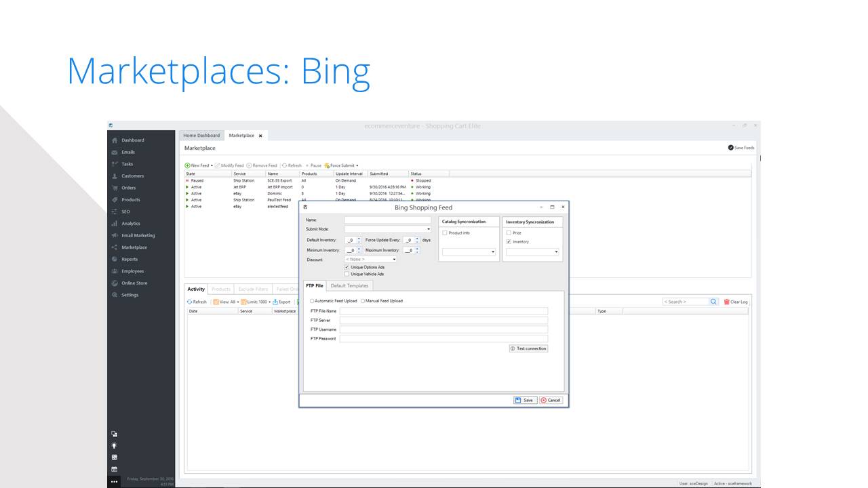Screen dimensions: 868x488
Task: Click Cancel in Bing Shopping Feed
Action: coord(551,400)
